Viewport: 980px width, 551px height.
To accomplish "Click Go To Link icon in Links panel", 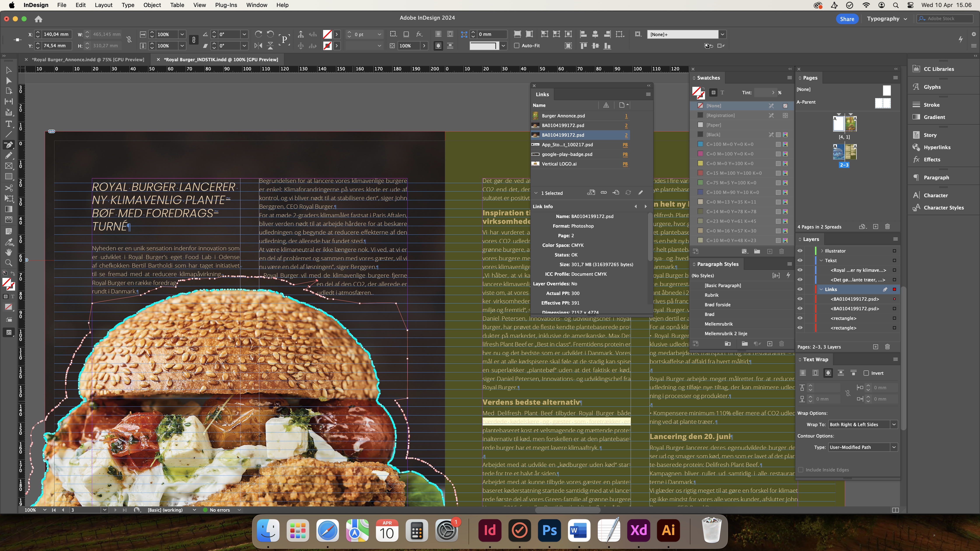I will pyautogui.click(x=616, y=193).
